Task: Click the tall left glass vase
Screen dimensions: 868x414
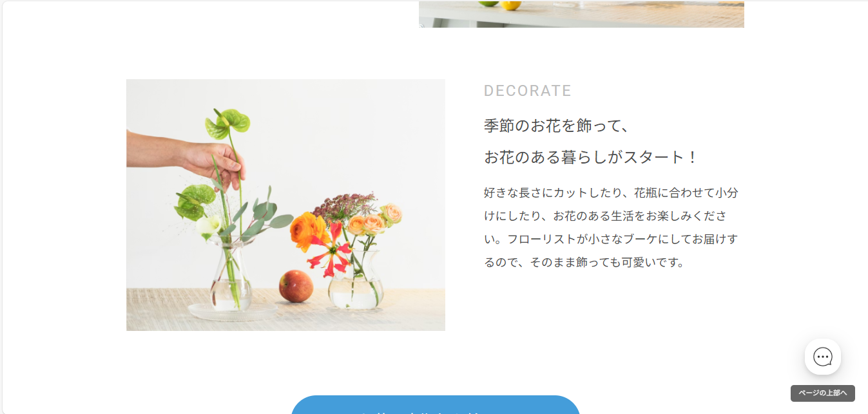Action: [x=231, y=276]
